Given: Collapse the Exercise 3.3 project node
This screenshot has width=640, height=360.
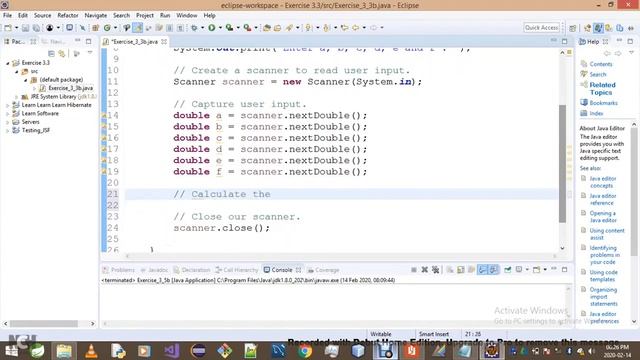Looking at the screenshot, I should coord(8,63).
